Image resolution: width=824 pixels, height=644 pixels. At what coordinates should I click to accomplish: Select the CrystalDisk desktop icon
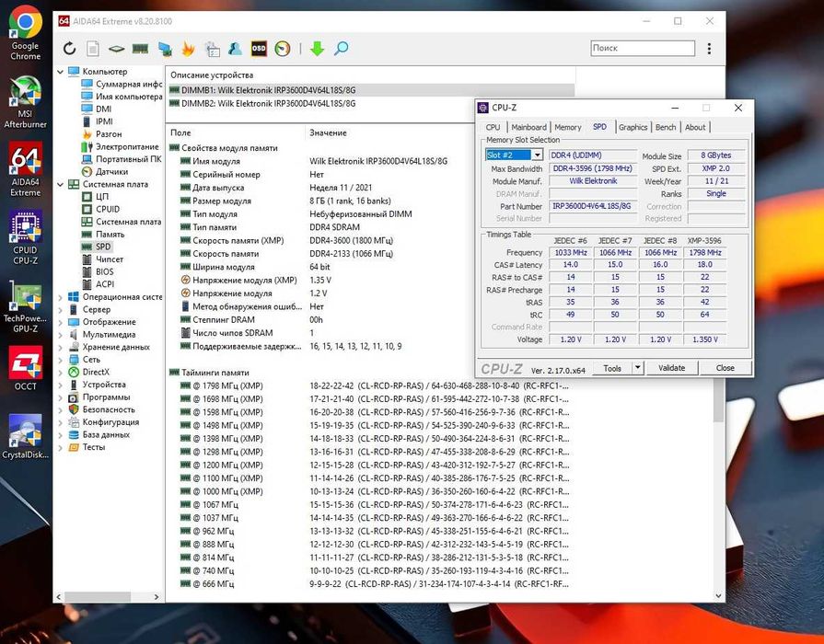25,436
